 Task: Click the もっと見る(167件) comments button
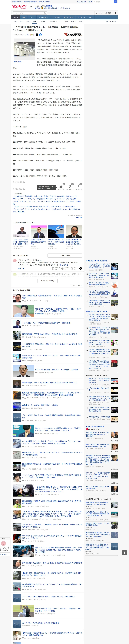tap(47, 281)
